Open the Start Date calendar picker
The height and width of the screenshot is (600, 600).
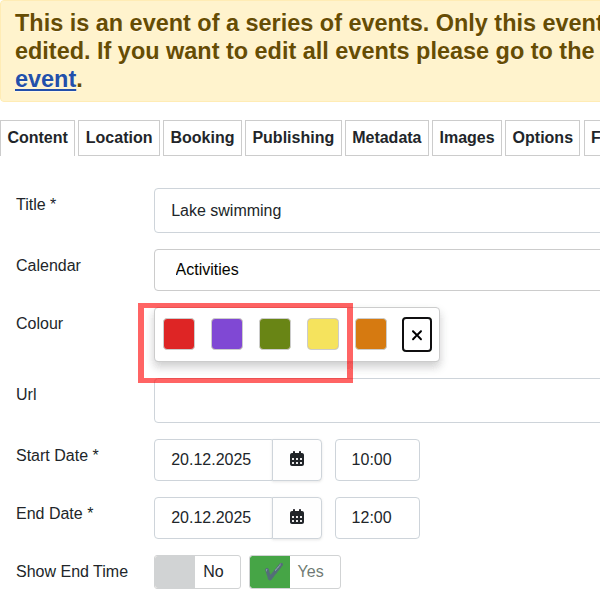297,460
